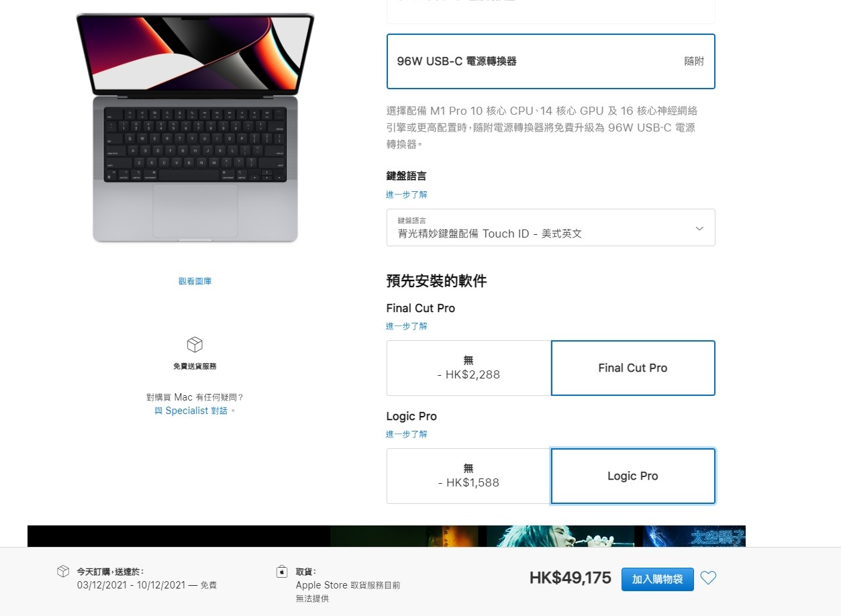Select the no Logic Pro option
Image resolution: width=841 pixels, height=616 pixels.
[x=468, y=476]
